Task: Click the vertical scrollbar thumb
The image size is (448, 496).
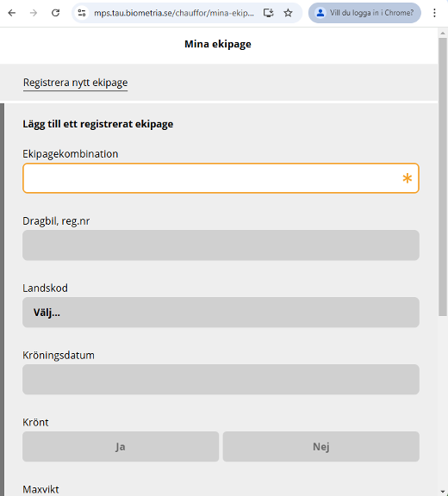Action: (x=443, y=177)
